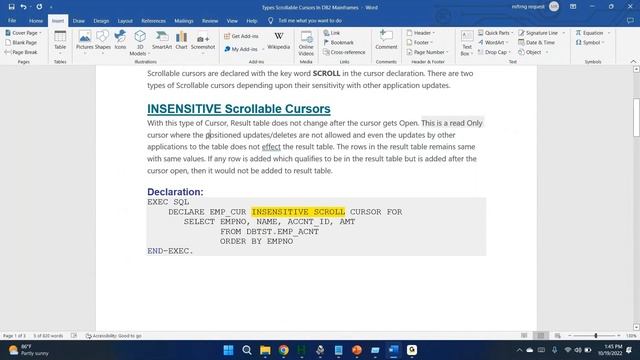
Task: Click the Tell me what you want to do box
Action: point(310,20)
